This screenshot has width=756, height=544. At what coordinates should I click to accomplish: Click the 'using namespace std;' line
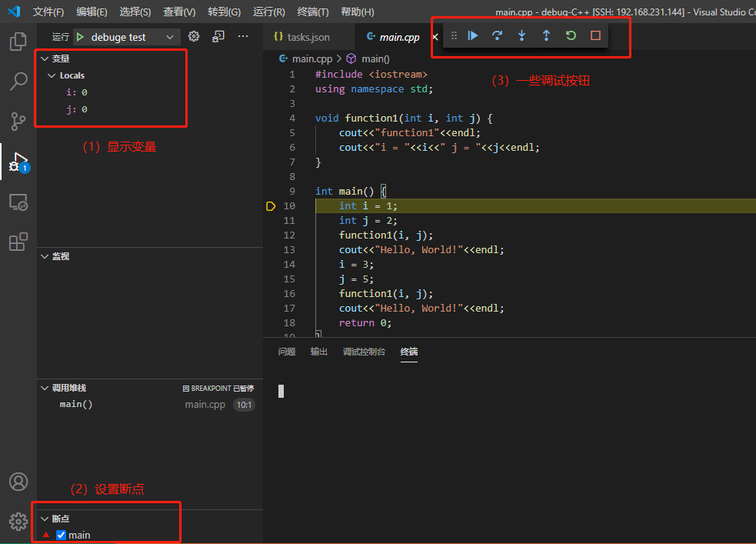(374, 89)
